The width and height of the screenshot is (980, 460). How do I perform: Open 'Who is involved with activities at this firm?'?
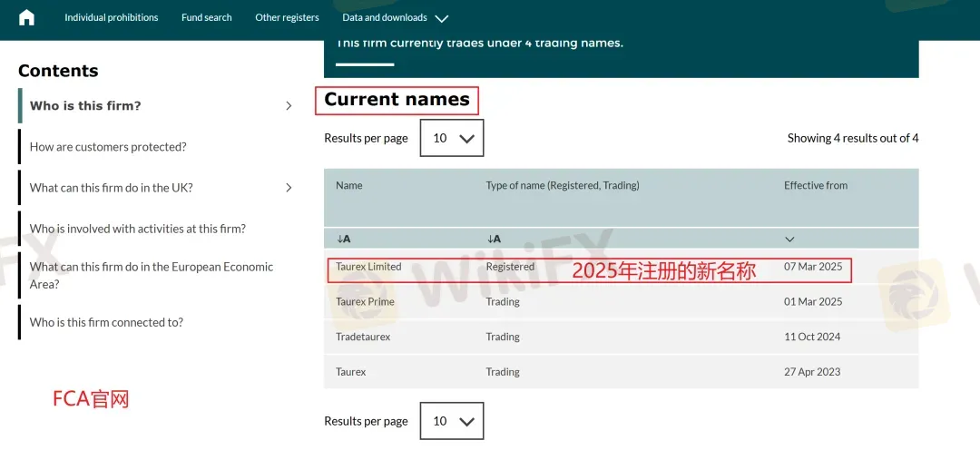click(138, 229)
